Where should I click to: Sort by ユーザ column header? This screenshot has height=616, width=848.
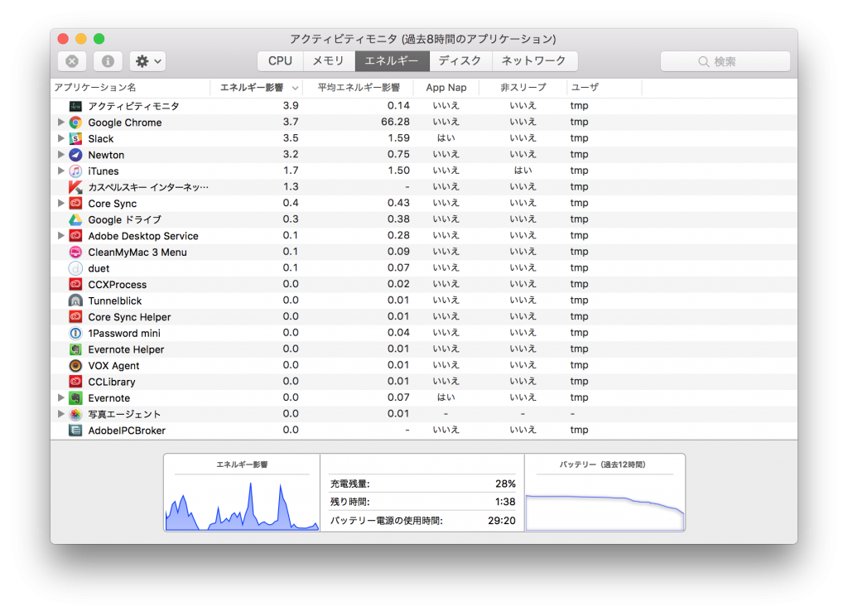(x=604, y=88)
